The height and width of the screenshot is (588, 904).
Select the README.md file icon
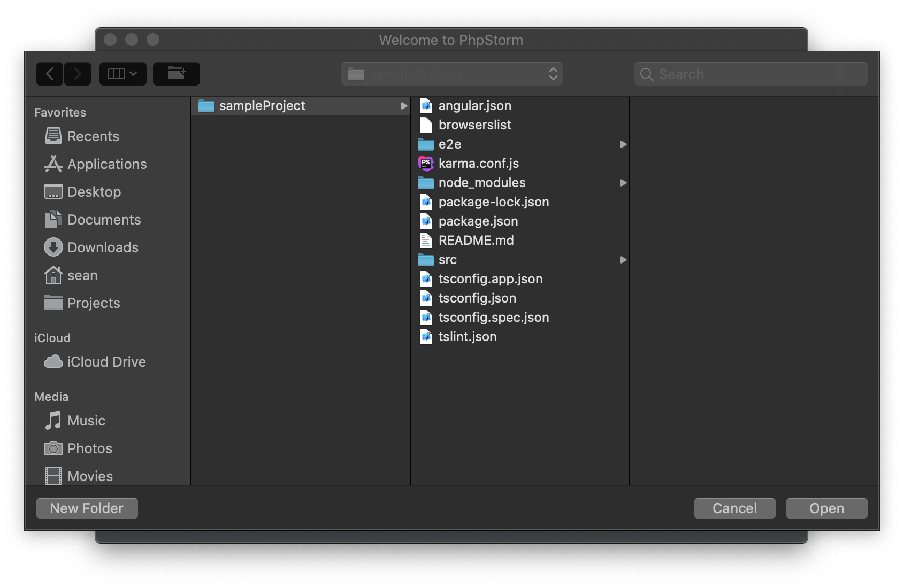(426, 241)
